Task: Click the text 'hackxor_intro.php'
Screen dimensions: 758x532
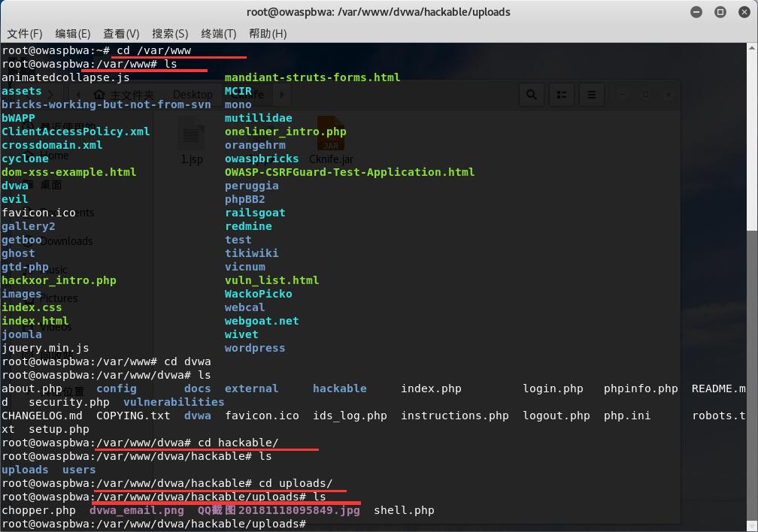Action: [59, 280]
